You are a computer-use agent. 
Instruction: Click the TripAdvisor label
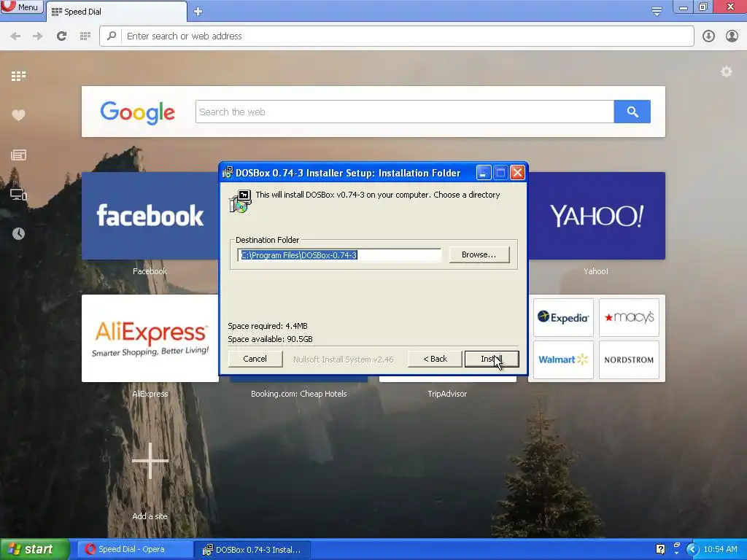click(x=447, y=394)
